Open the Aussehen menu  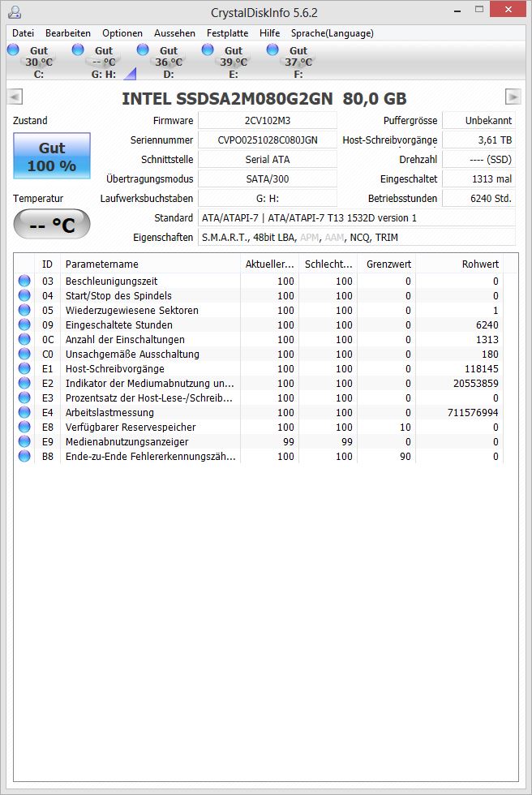coord(174,33)
